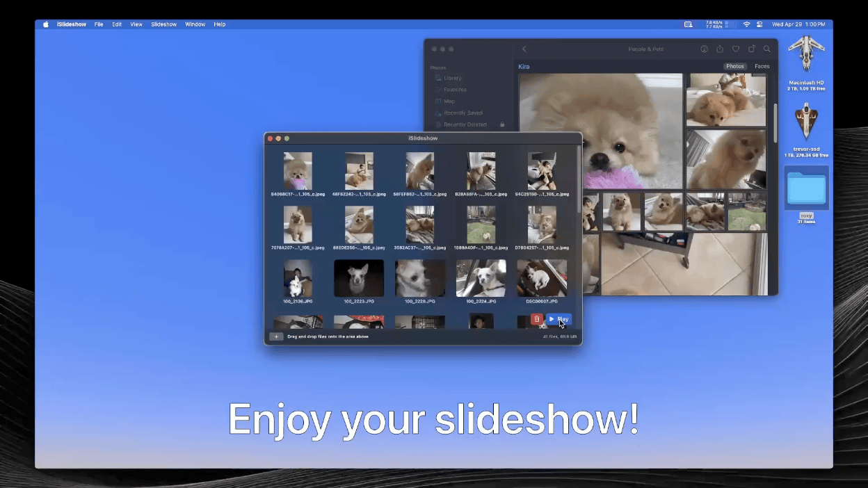The image size is (868, 488).
Task: Select thumbnail 100_2136.JPG
Action: [x=298, y=279]
